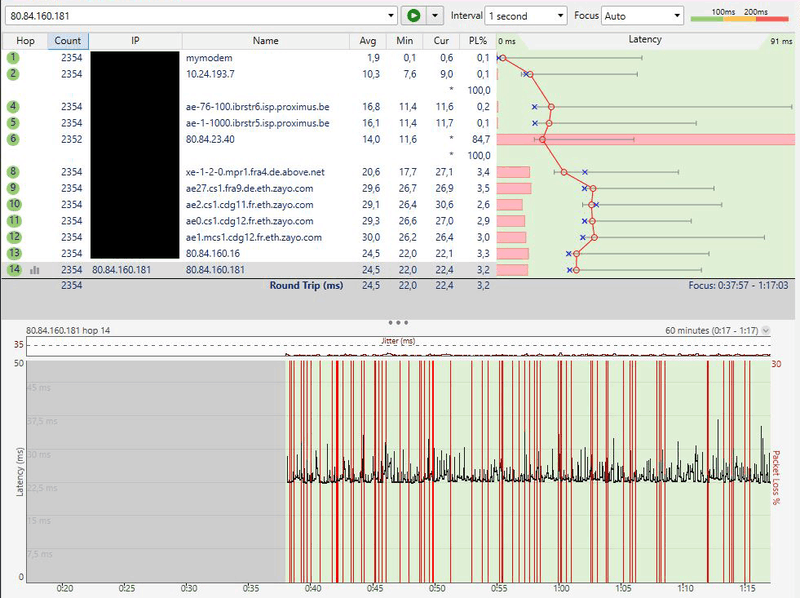The image size is (800, 598).
Task: Click ae0.cs1.cdg12.fr.eth.zayo.com row name
Action: coord(249,221)
